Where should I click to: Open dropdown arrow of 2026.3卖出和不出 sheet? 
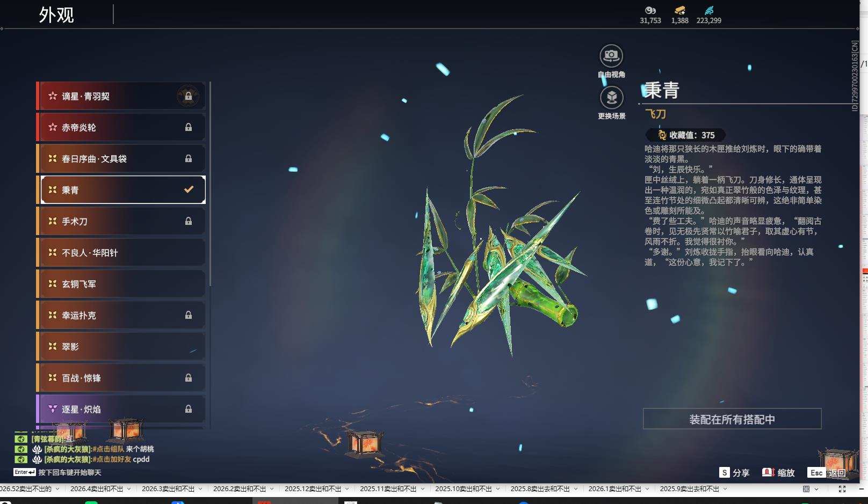tap(200, 489)
